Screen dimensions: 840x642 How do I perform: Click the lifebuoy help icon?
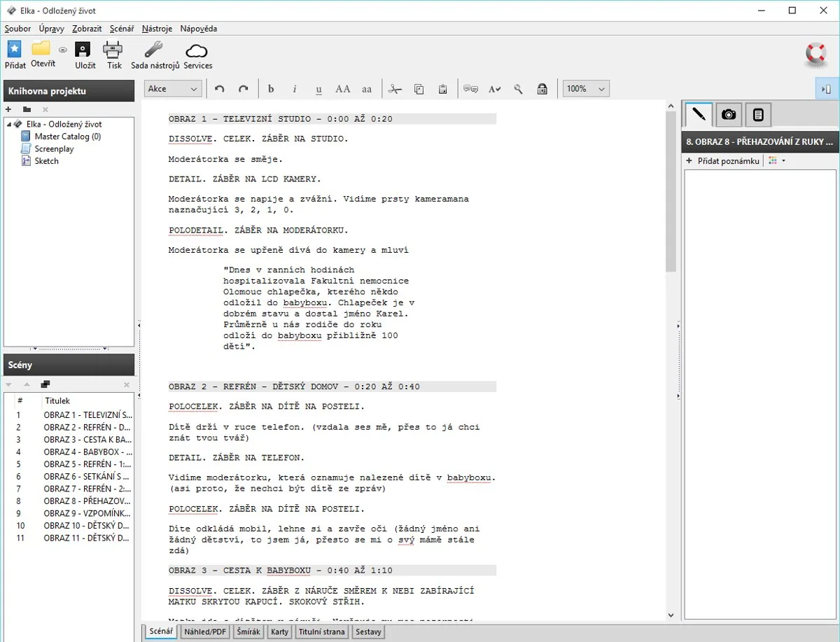(x=815, y=54)
